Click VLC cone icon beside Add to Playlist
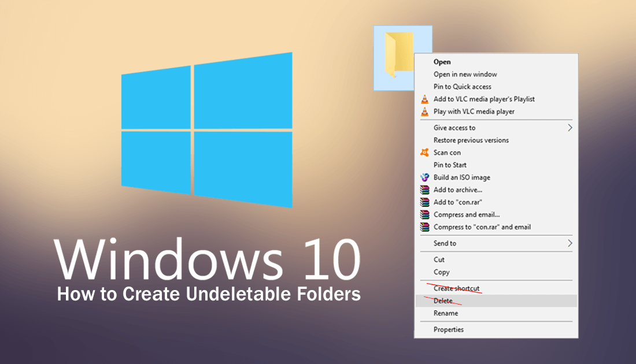The height and width of the screenshot is (364, 636). point(425,99)
